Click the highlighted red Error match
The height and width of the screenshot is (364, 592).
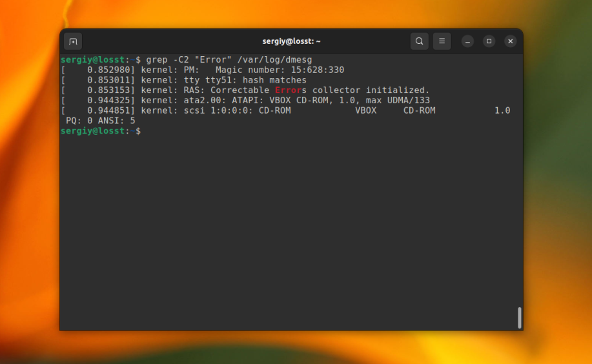(x=288, y=90)
